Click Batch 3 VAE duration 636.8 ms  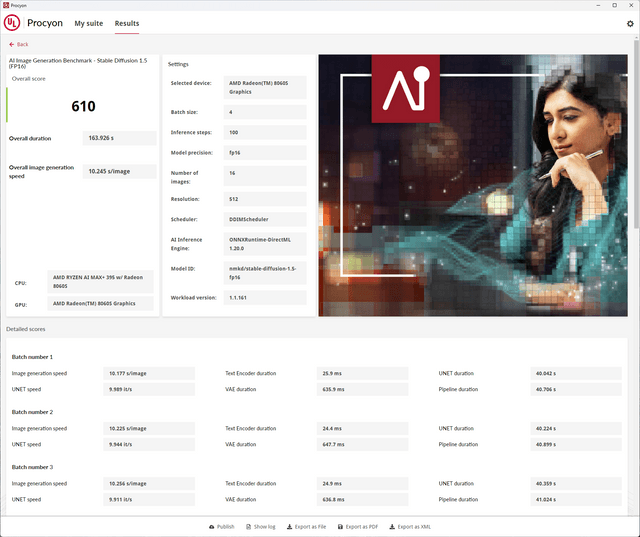[362, 499]
